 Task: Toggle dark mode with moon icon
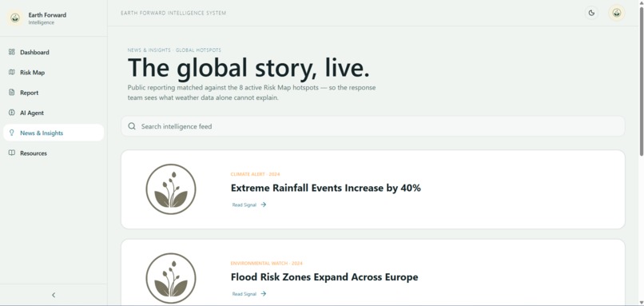pos(591,13)
